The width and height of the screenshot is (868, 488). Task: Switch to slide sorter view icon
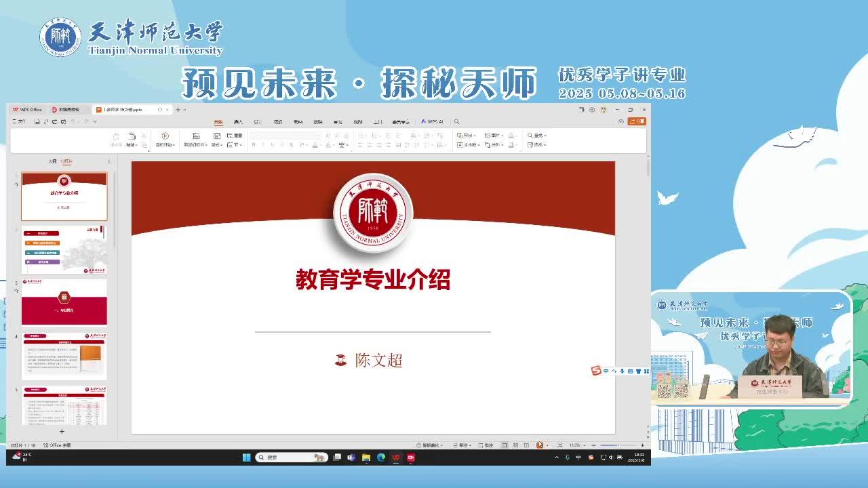pyautogui.click(x=515, y=445)
